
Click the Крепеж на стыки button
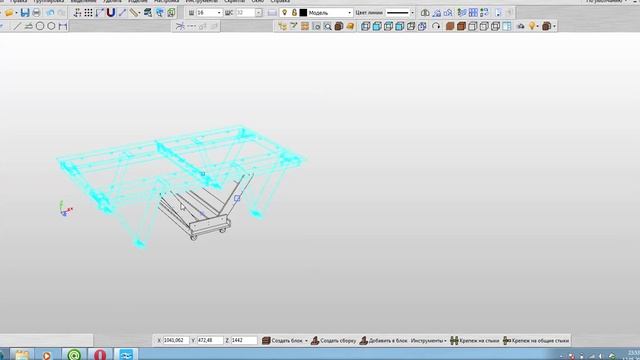[474, 340]
